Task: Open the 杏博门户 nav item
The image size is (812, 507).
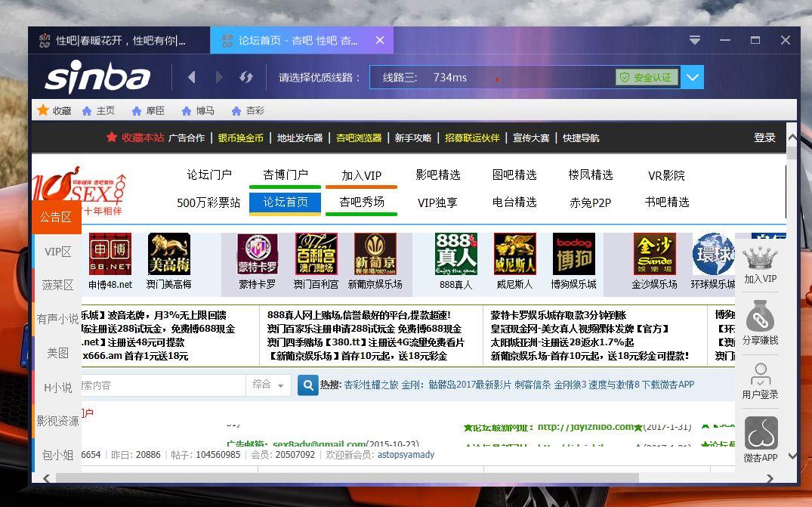Action: click(286, 175)
